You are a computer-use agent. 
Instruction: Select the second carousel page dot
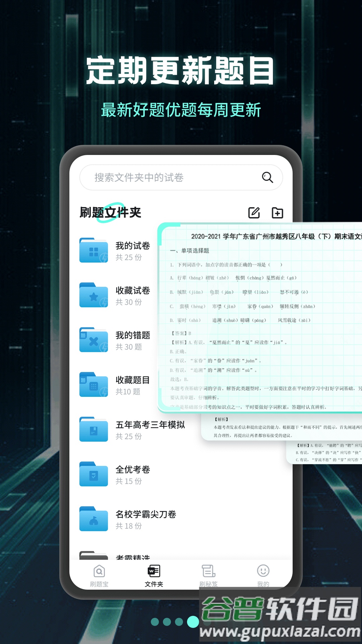point(167,622)
